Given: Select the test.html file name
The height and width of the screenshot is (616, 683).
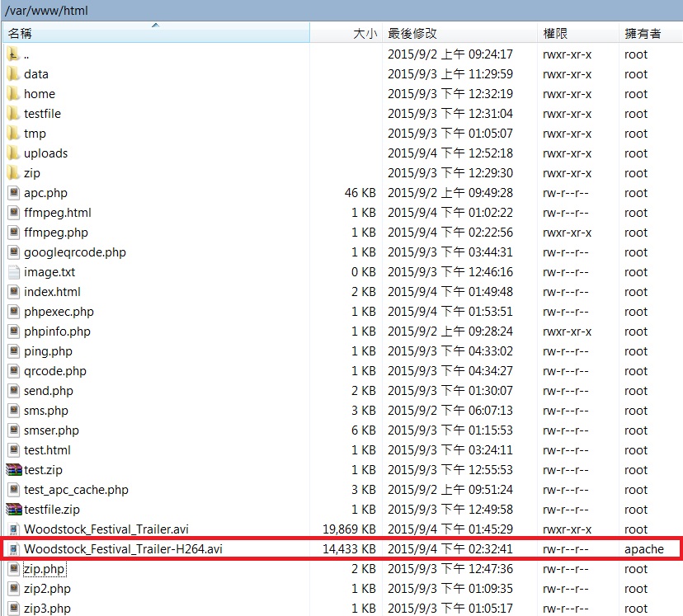Looking at the screenshot, I should pos(47,450).
